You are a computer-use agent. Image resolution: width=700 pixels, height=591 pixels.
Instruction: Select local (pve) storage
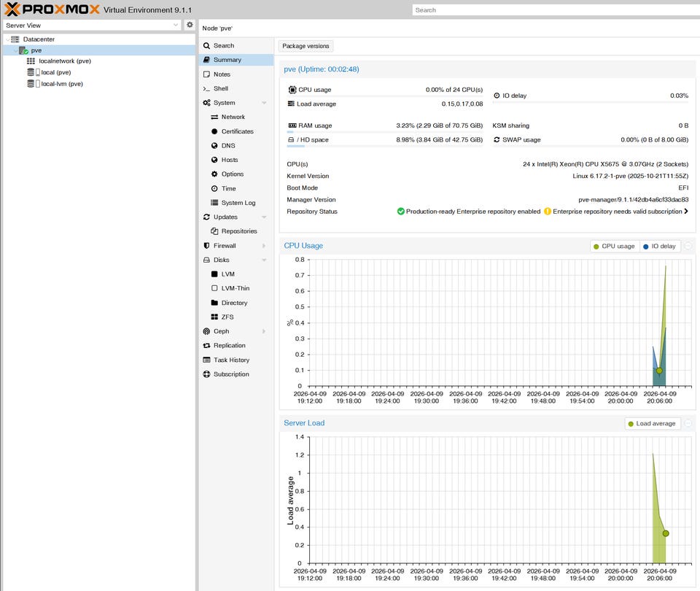pyautogui.click(x=56, y=72)
